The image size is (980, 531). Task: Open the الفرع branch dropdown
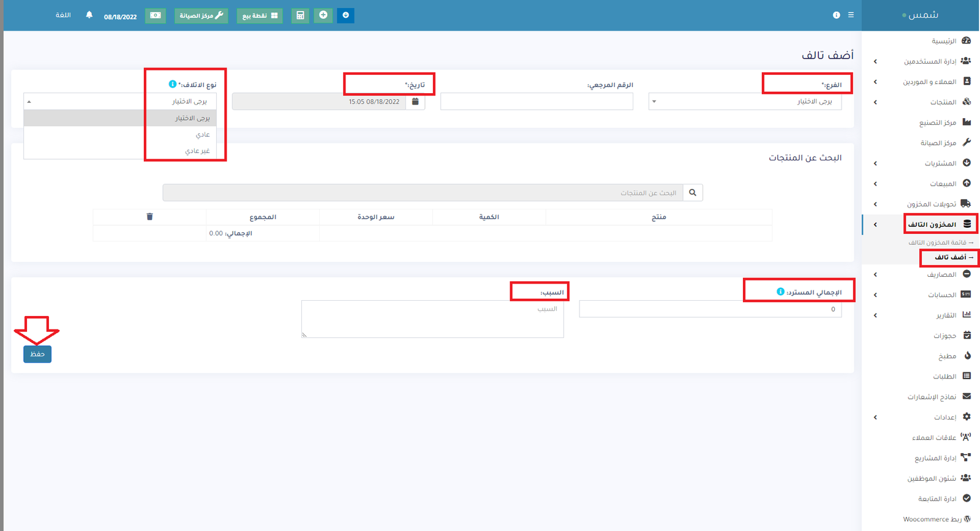[745, 102]
